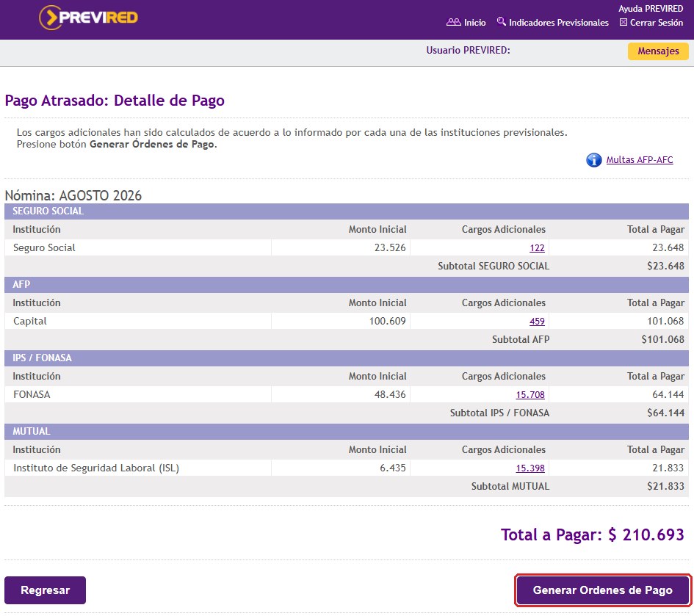This screenshot has width=694, height=616.
Task: Click the initial amount 6.435
Action: pos(393,468)
